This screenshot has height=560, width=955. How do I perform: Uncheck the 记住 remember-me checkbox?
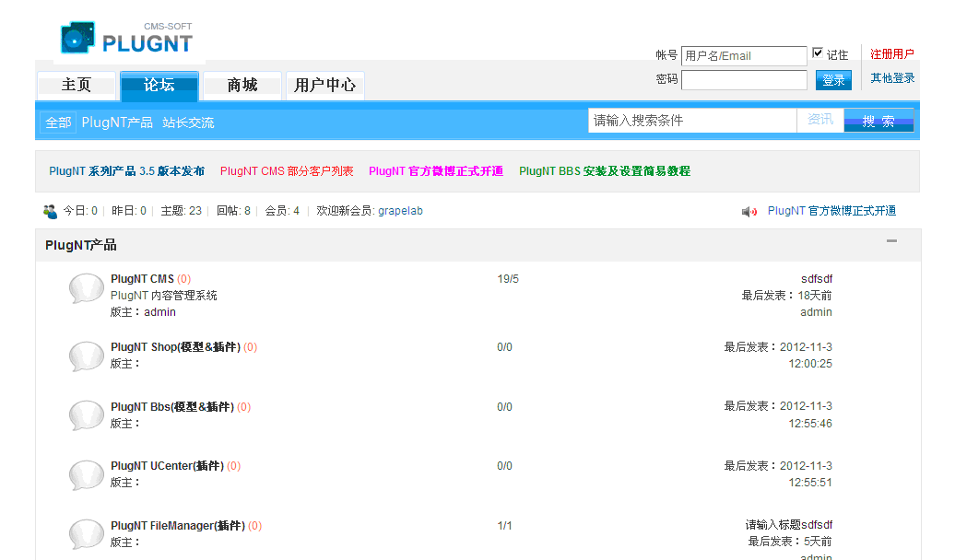tap(815, 52)
